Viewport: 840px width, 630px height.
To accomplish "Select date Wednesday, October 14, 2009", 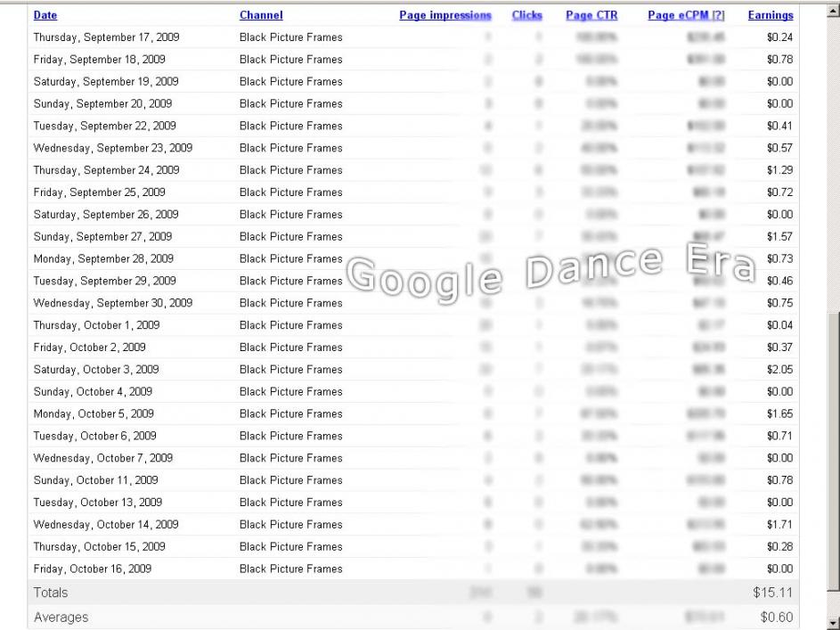I will tap(105, 525).
